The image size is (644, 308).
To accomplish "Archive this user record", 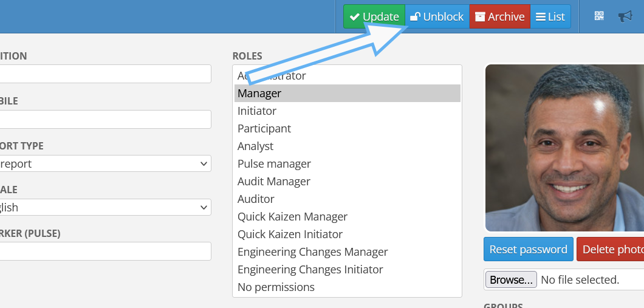I will [500, 16].
